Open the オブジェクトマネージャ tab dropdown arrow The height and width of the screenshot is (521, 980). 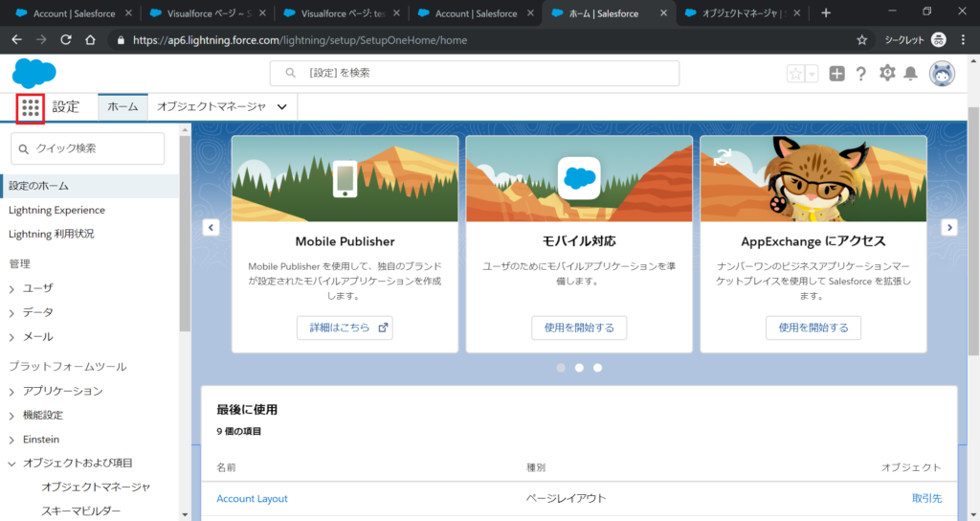pos(281,107)
